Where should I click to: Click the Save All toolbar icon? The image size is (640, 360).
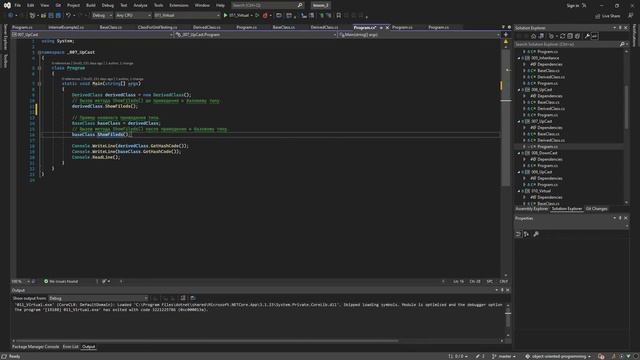click(58, 16)
